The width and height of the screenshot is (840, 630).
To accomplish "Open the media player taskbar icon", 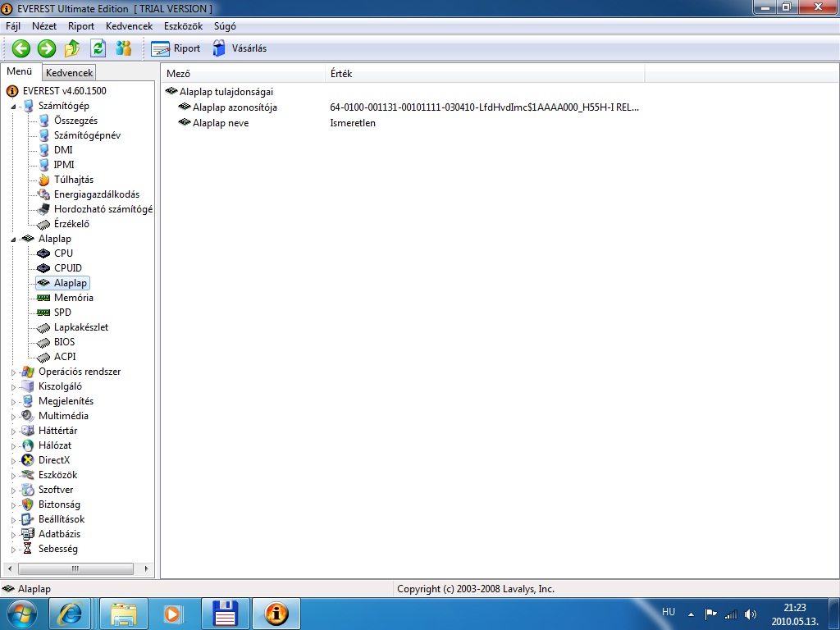I will [173, 614].
